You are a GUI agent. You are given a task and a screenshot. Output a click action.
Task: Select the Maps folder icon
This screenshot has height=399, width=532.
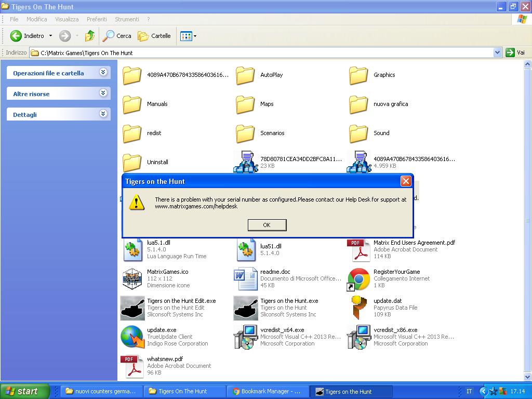pos(245,104)
